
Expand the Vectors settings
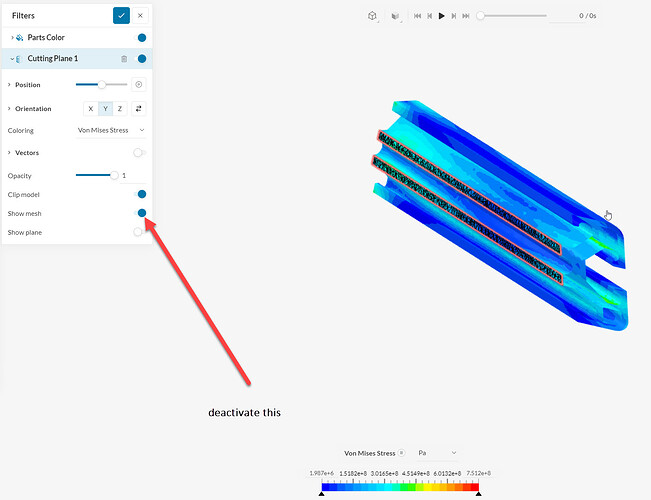(x=9, y=153)
